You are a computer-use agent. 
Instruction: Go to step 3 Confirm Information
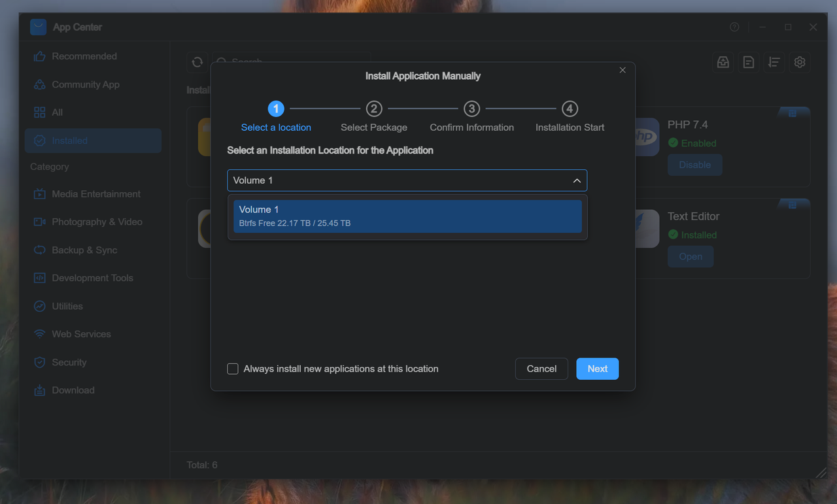471,118
